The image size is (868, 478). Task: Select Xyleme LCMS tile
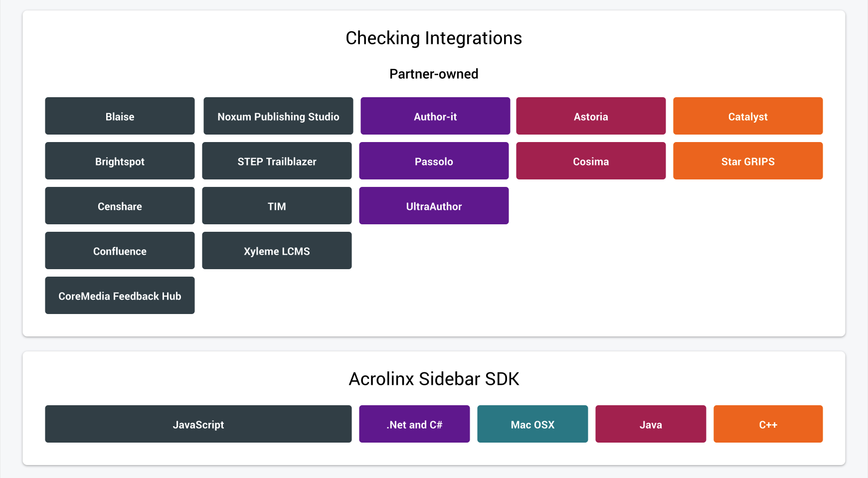(x=277, y=250)
